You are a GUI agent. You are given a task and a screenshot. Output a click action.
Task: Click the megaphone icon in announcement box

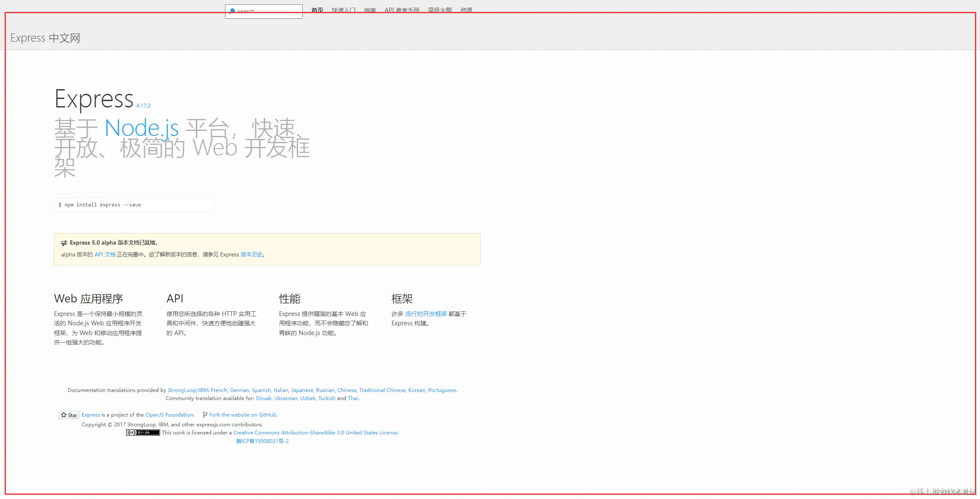click(x=64, y=243)
